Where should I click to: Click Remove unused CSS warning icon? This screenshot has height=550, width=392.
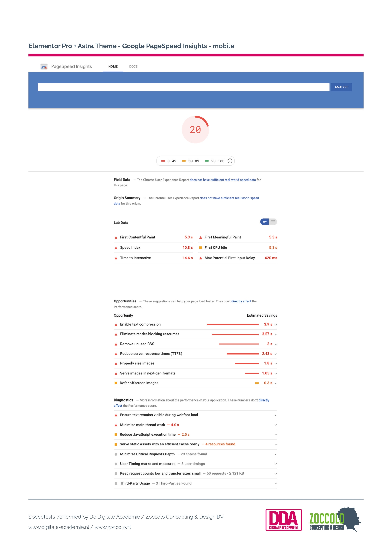[x=116, y=344]
